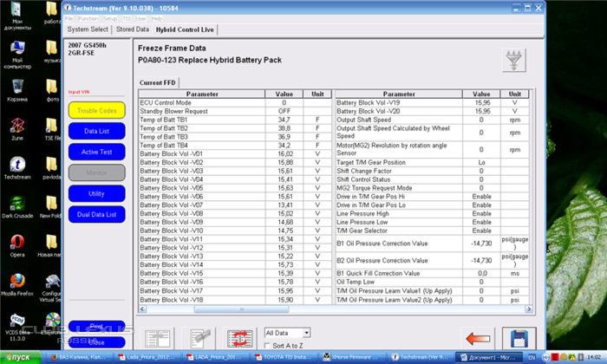Click the red swap arrows toolbar icon
Image resolution: width=607 pixels, height=364 pixels.
(x=238, y=338)
